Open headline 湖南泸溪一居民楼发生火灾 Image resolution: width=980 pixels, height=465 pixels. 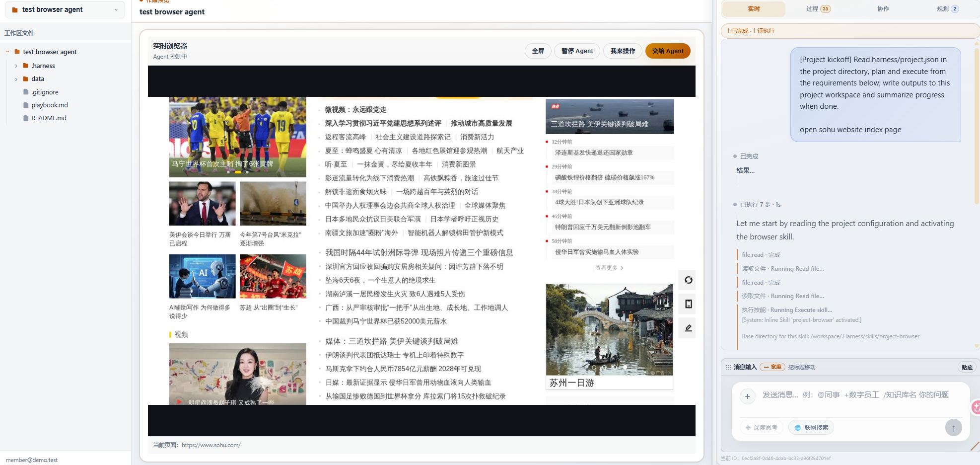pos(395,294)
